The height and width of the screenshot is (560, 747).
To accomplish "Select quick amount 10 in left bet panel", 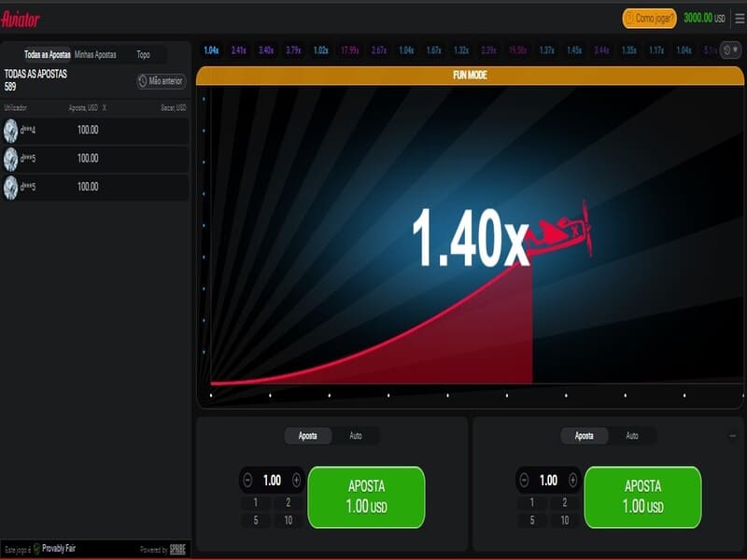I will tap(289, 521).
